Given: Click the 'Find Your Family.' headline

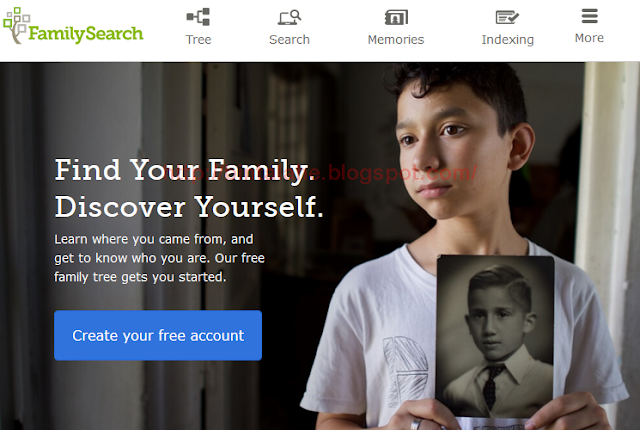Looking at the screenshot, I should click(186, 171).
